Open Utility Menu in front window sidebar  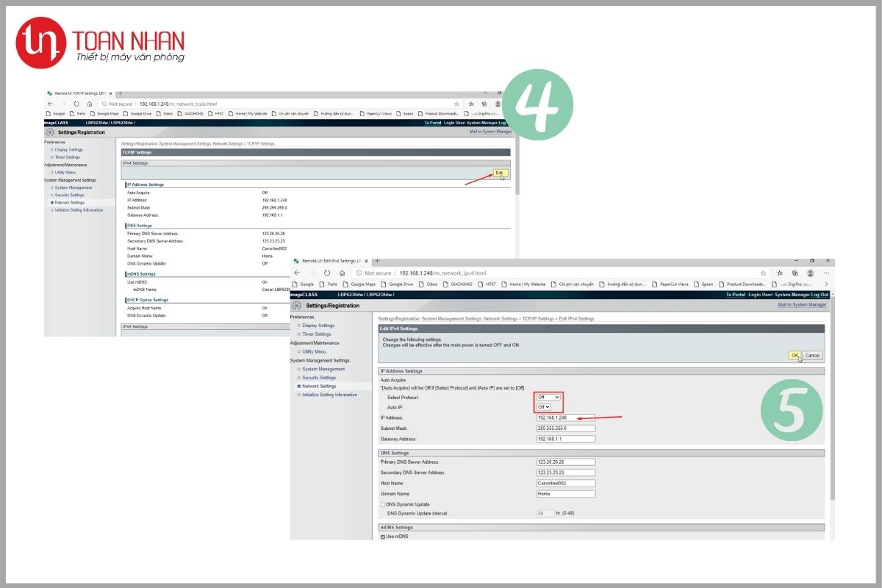pos(314,351)
